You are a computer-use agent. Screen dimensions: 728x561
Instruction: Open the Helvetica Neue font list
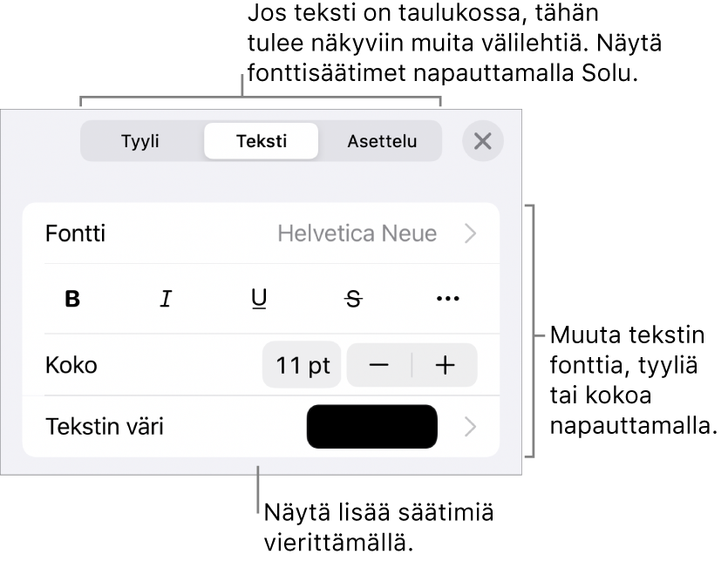click(x=357, y=233)
